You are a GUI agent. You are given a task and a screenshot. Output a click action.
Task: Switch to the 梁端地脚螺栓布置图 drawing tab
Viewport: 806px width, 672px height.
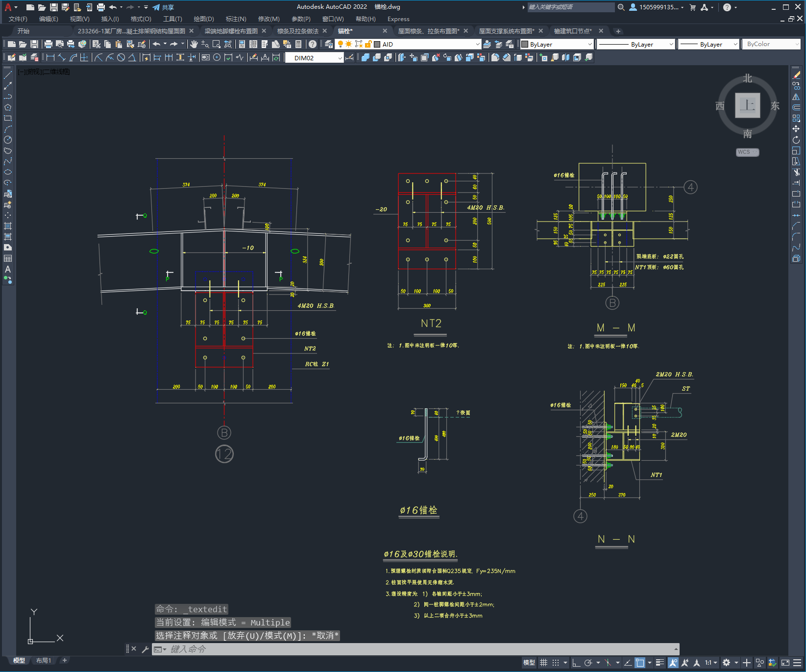231,31
